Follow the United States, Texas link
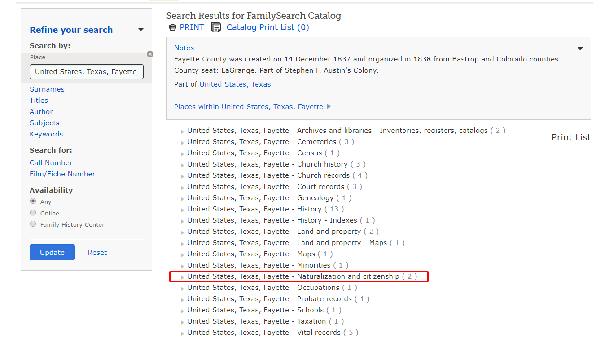The image size is (609, 364). click(x=235, y=84)
